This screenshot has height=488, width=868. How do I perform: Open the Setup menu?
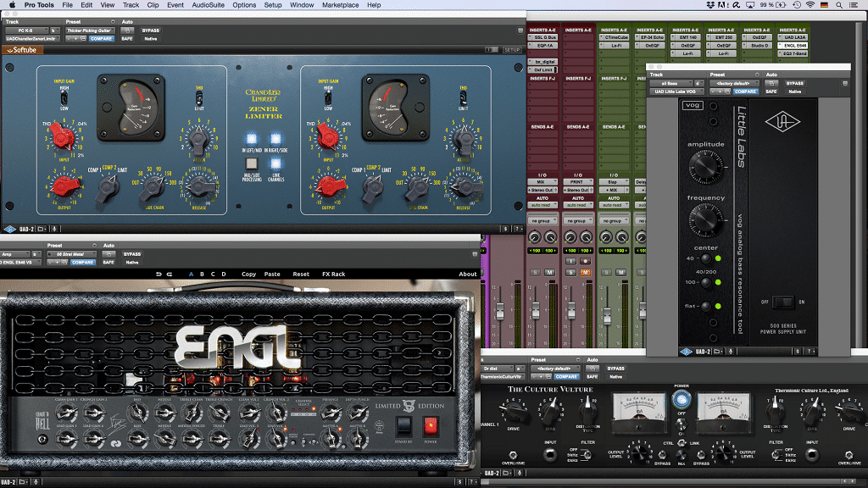pos(272,5)
